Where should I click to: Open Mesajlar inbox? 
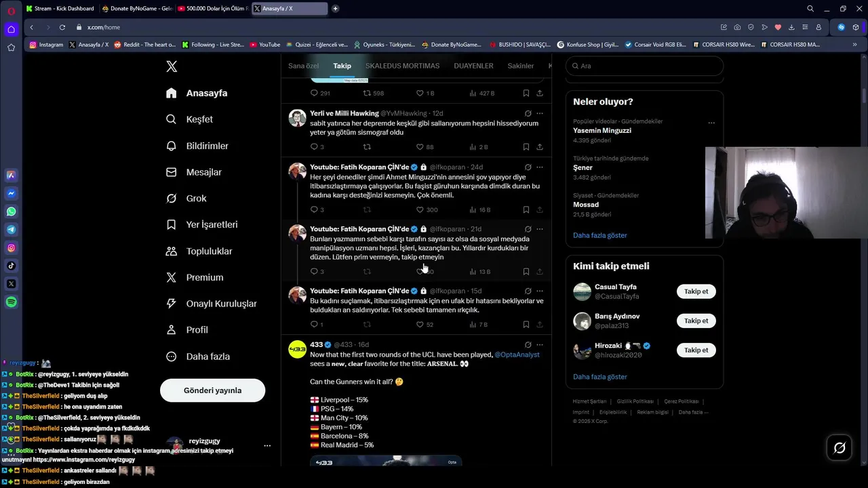(194, 172)
